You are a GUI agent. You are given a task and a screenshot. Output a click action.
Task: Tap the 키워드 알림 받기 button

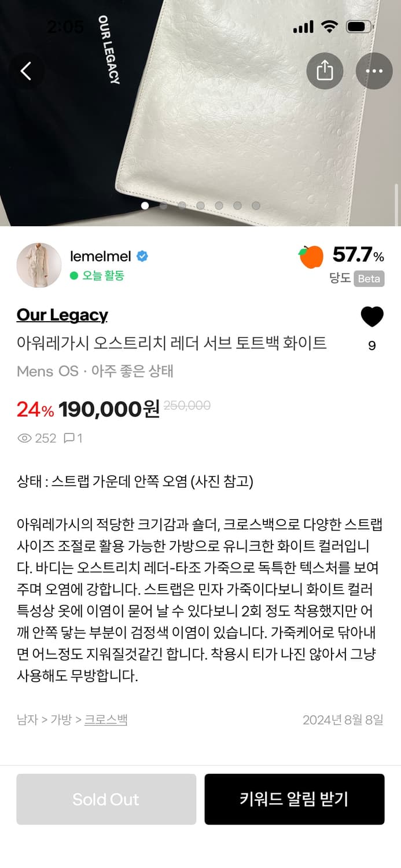tap(294, 799)
